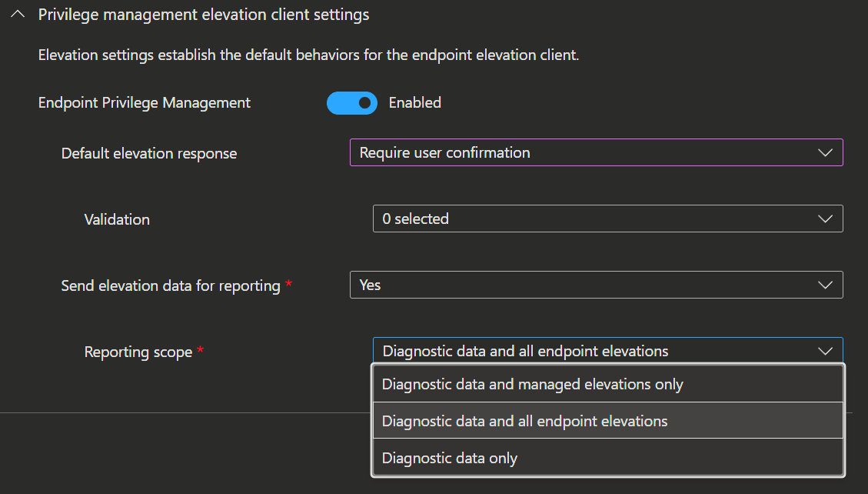
Task: Collapse Privilege management elevation client settings section
Action: coord(18,15)
